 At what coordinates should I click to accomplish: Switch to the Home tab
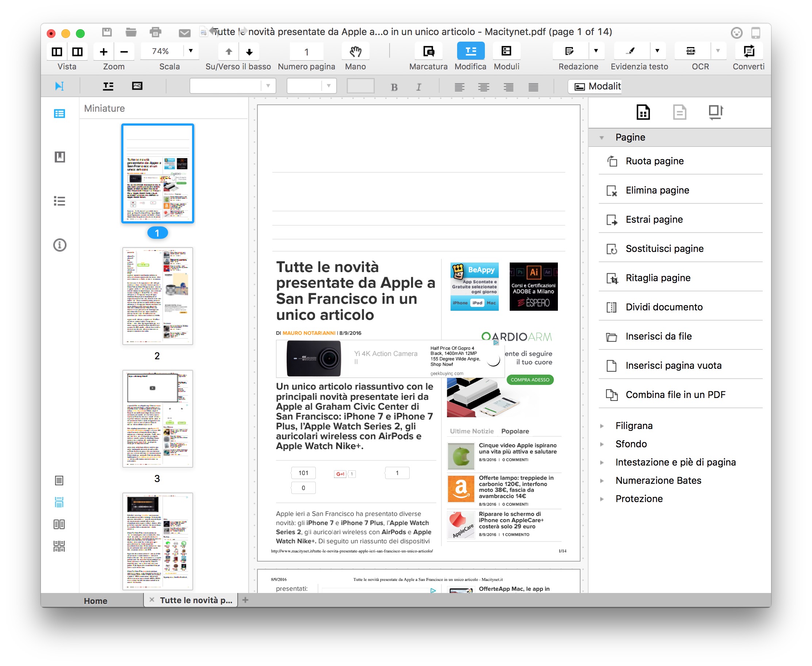click(x=96, y=601)
